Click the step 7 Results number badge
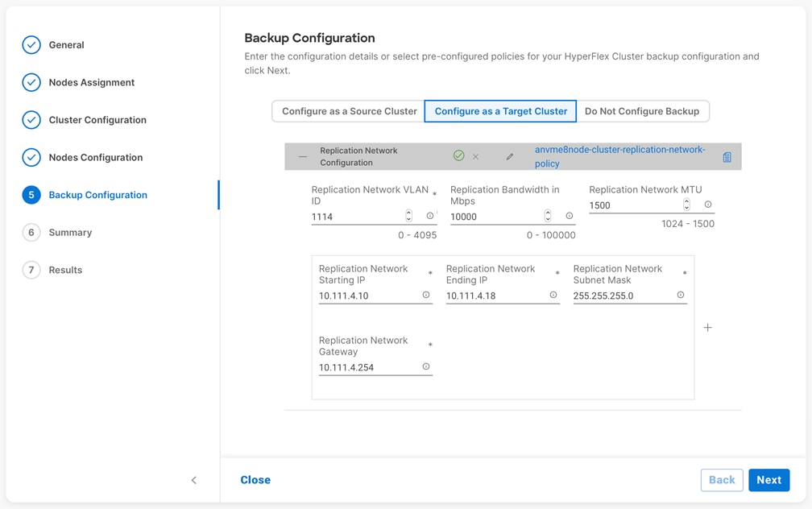Image resolution: width=812 pixels, height=509 pixels. point(31,270)
